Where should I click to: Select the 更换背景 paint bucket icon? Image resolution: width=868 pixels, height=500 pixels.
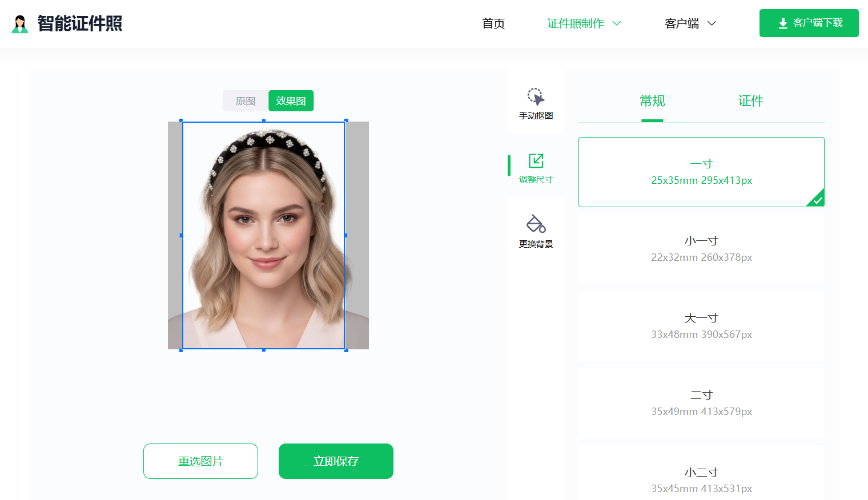coord(536,224)
